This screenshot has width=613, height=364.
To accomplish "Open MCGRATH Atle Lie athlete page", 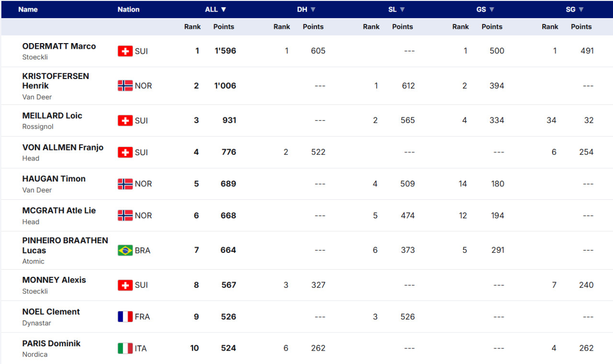I will (59, 211).
